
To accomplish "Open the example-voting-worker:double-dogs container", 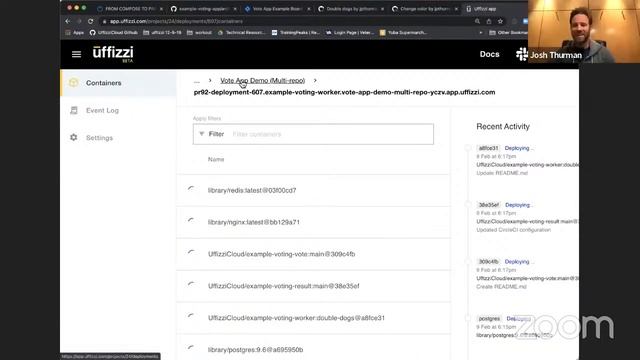I will tap(296, 318).
